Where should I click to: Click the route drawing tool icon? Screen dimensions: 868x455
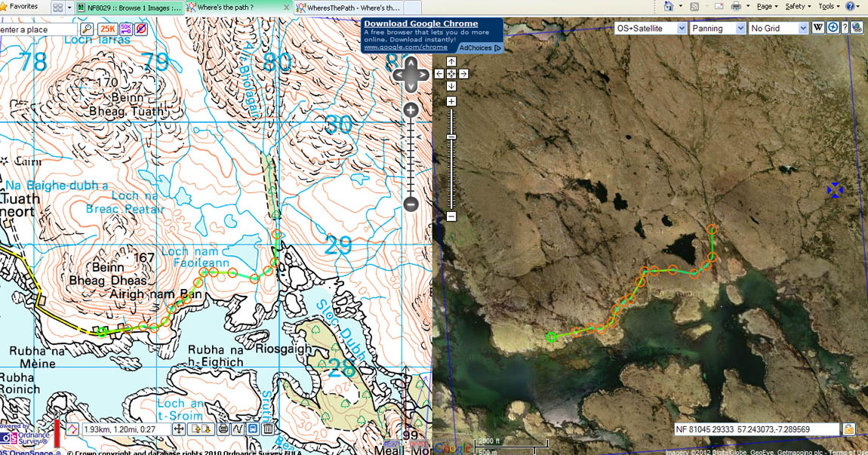tap(72, 429)
